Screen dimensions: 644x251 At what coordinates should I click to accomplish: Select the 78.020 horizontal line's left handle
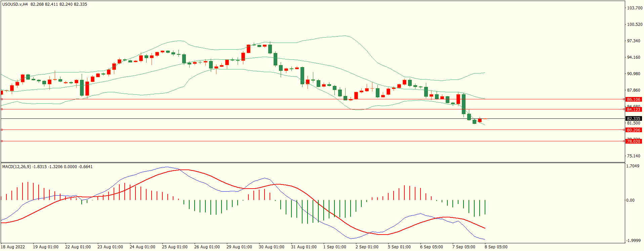pos(2,141)
